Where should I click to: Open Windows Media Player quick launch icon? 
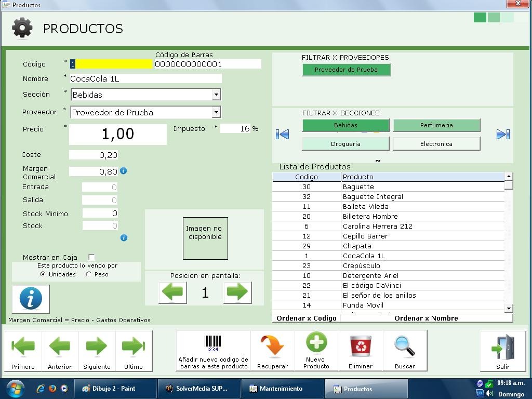pos(64,389)
